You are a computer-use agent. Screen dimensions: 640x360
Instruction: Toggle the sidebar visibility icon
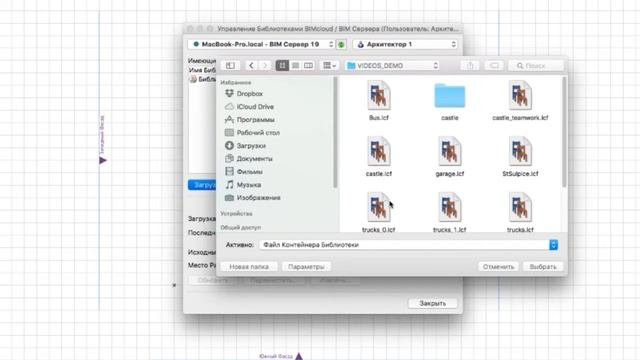coord(230,65)
